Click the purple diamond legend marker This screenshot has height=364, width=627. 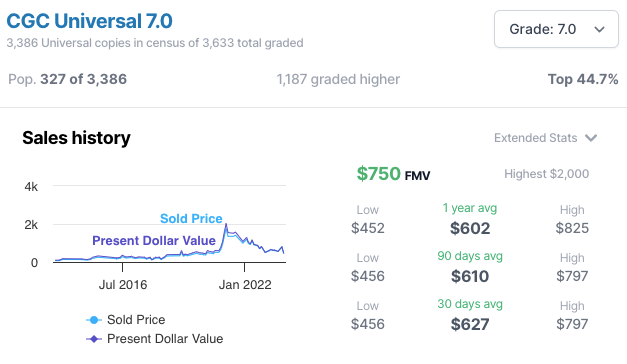coord(94,339)
